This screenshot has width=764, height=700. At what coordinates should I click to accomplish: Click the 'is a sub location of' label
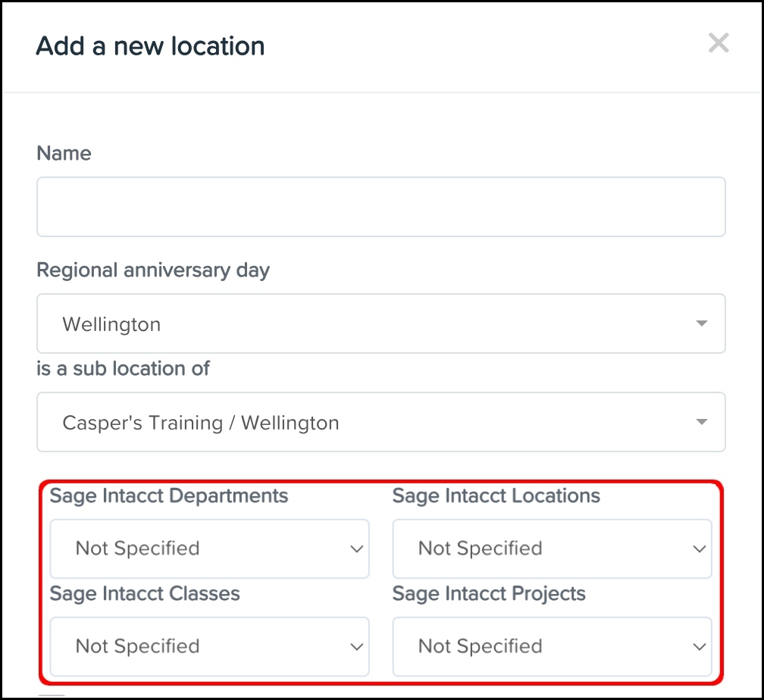pos(123,369)
